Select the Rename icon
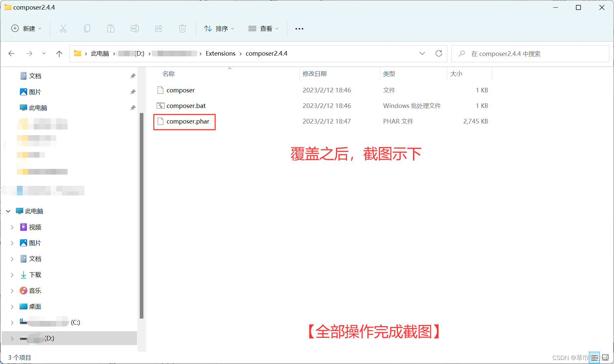This screenshot has height=364, width=614. (135, 28)
